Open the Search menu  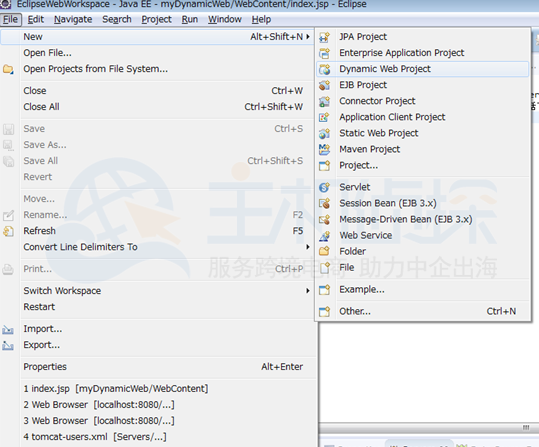[x=117, y=20]
